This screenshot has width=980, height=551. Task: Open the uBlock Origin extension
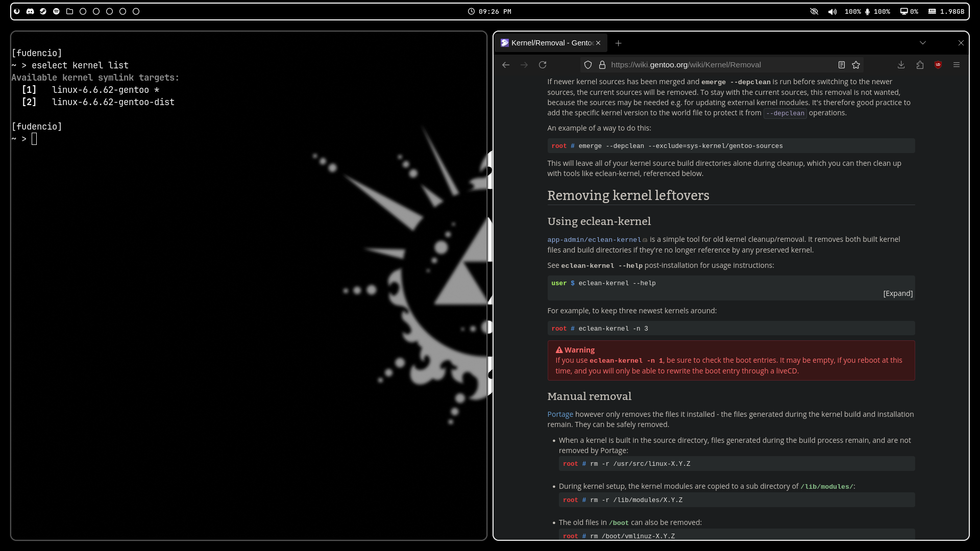[939, 65]
